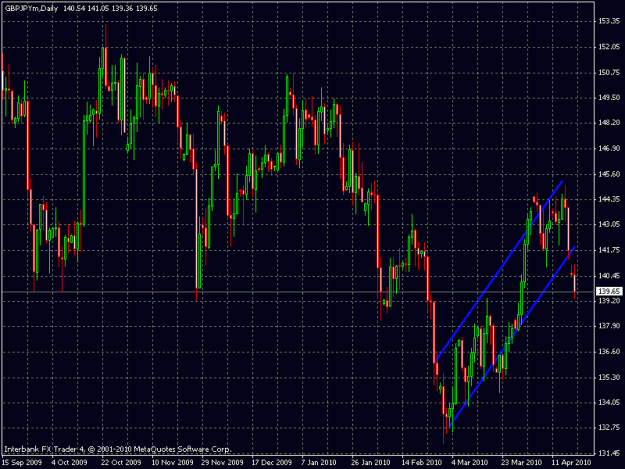Click the 143.05 price axis label
This screenshot has width=625, height=469.
[x=609, y=225]
